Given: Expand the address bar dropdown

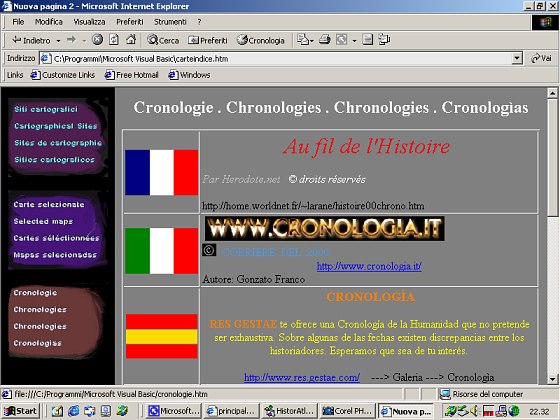Looking at the screenshot, I should [517, 58].
